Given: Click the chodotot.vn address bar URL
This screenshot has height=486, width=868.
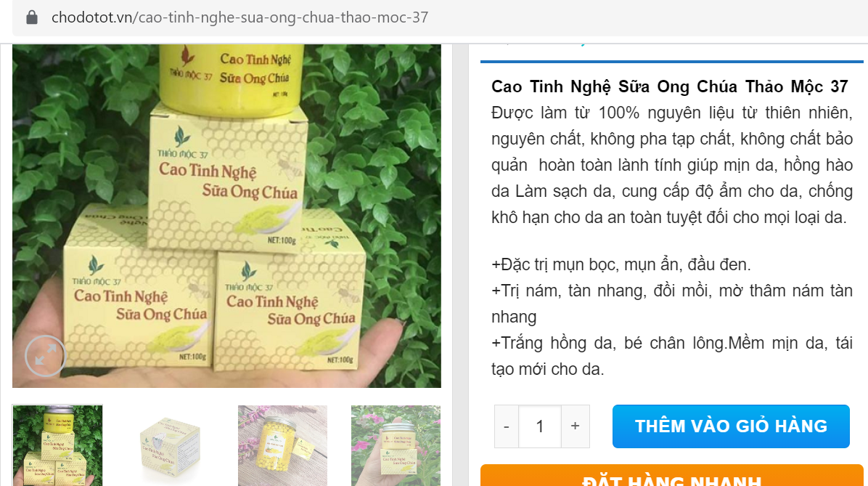Looking at the screenshot, I should [x=239, y=17].
